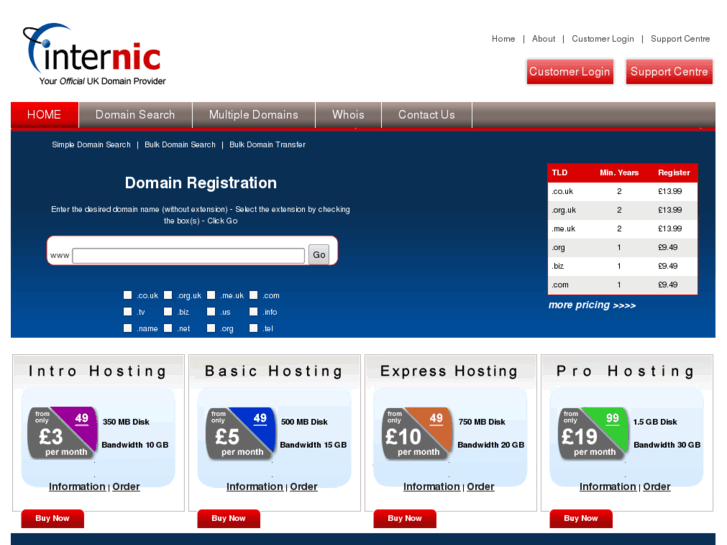Follow the more pricing >>>> link
727x545 pixels.
[x=592, y=305]
